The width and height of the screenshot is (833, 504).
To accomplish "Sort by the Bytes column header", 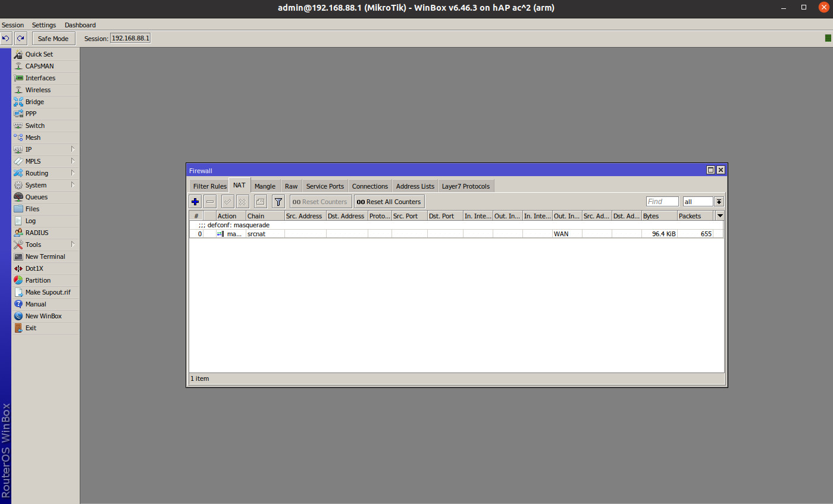I will 659,216.
